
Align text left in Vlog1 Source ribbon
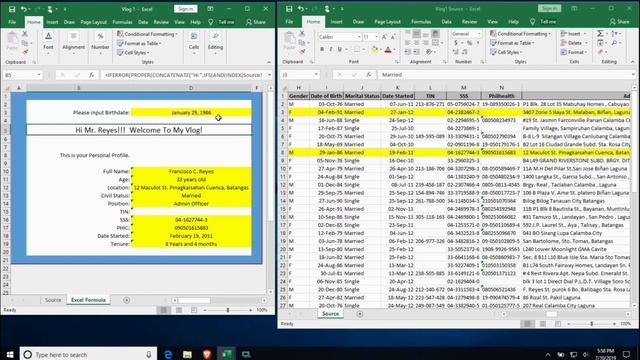(x=407, y=43)
